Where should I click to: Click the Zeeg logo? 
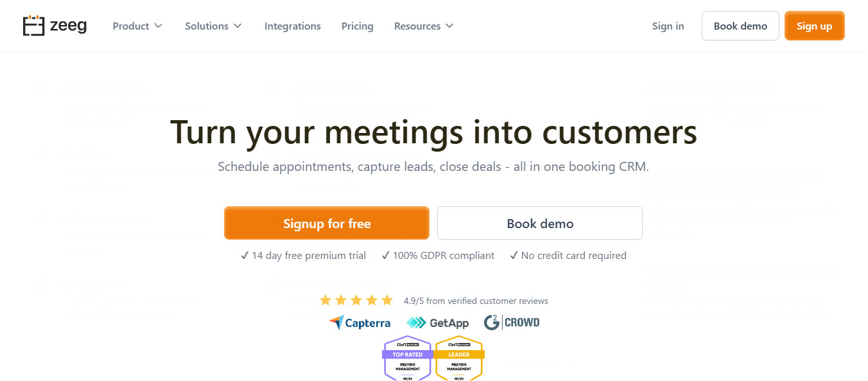[55, 26]
